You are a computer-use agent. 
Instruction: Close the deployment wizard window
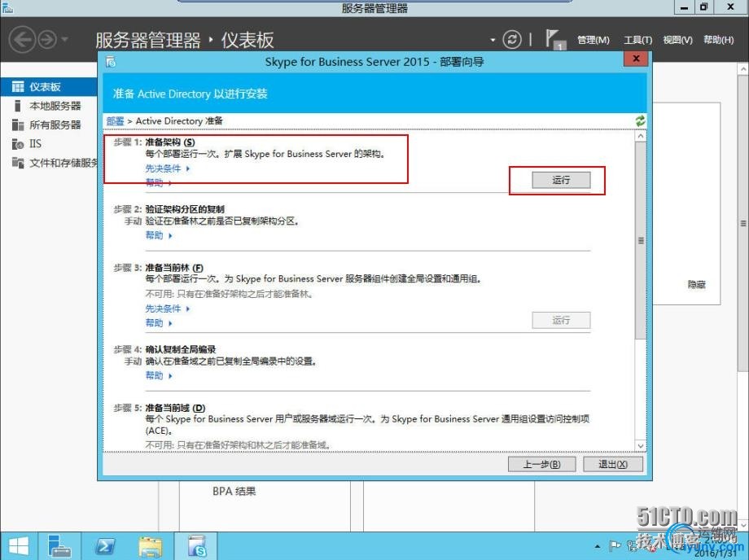636,59
